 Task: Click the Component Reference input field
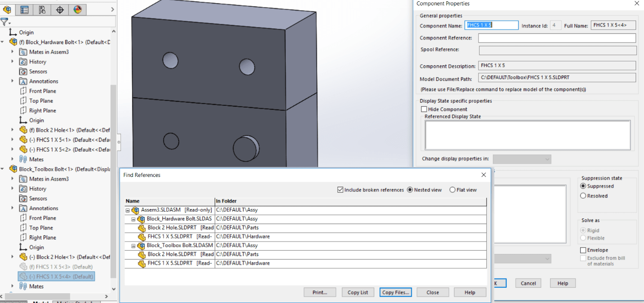(x=557, y=38)
